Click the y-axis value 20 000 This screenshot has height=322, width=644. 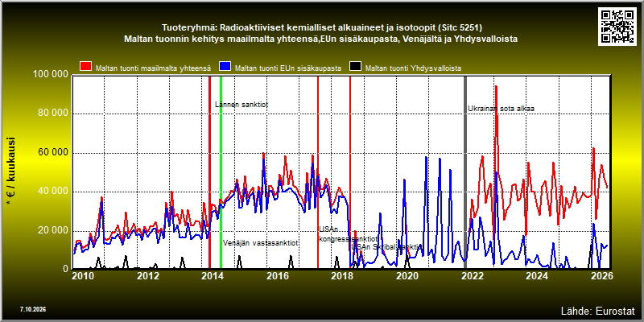[52, 230]
